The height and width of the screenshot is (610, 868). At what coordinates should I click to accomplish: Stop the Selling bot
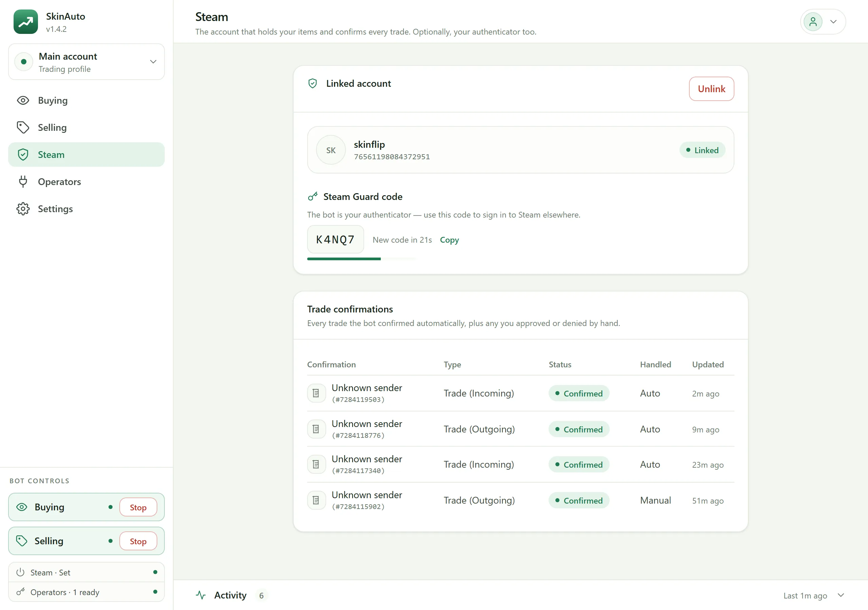(x=138, y=541)
